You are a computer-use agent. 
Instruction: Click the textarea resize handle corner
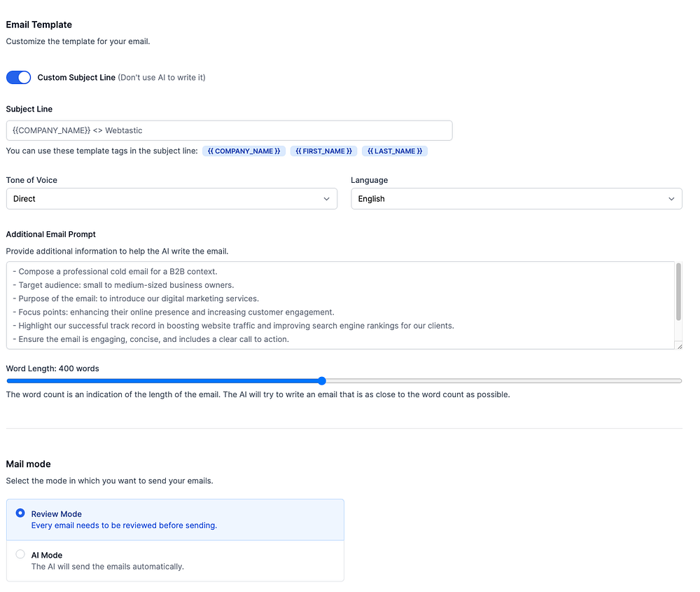coord(679,345)
